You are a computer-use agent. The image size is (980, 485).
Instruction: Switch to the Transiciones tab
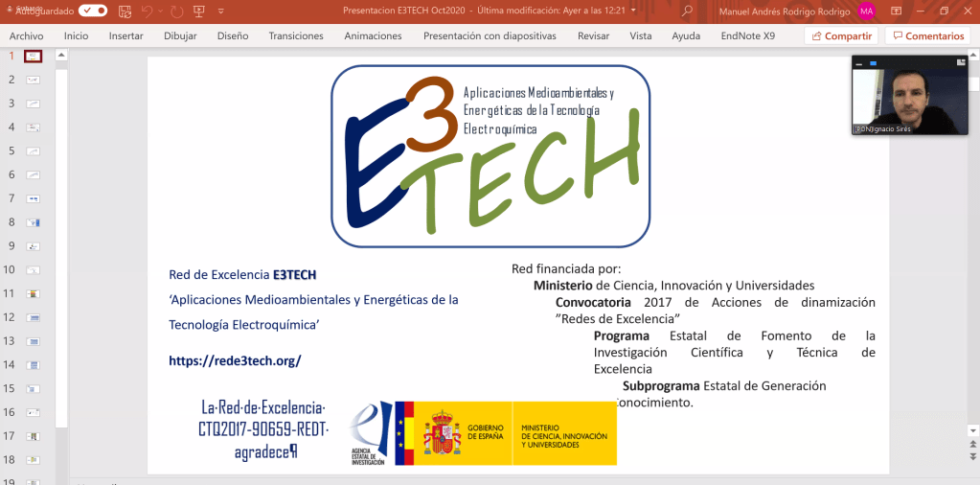click(x=296, y=35)
